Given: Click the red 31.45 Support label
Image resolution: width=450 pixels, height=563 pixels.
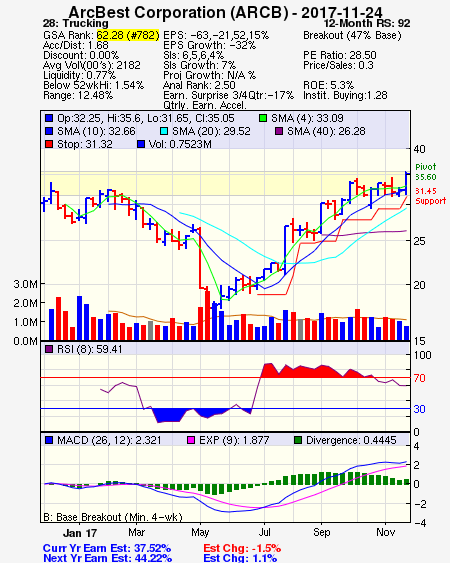Looking at the screenshot, I should pos(430,196).
